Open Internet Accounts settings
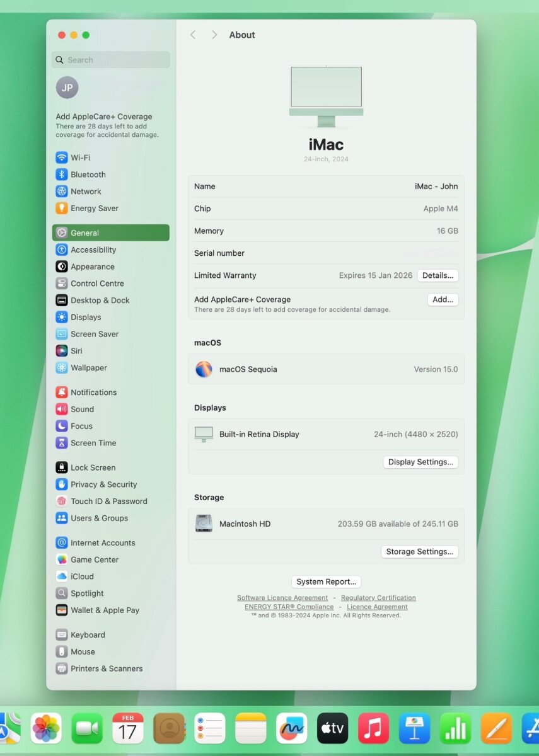Image resolution: width=539 pixels, height=756 pixels. coord(110,542)
